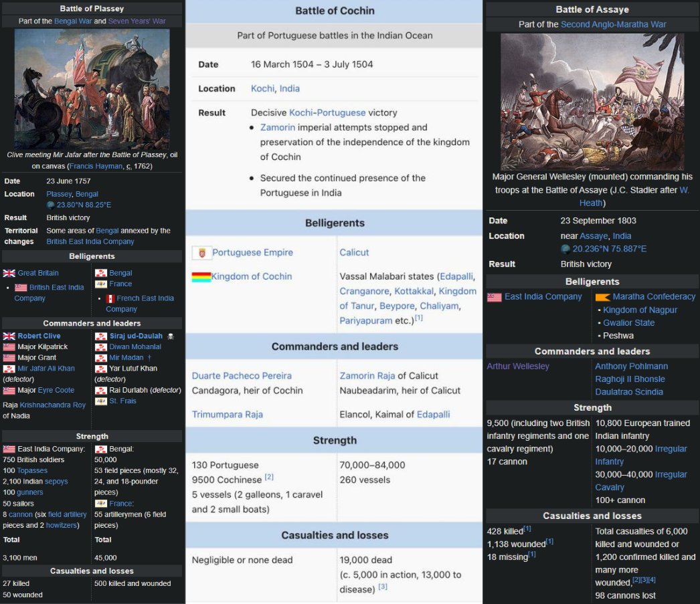Viewport: 700px width, 604px height.
Task: Follow the sepoys link
Action: coord(56,482)
